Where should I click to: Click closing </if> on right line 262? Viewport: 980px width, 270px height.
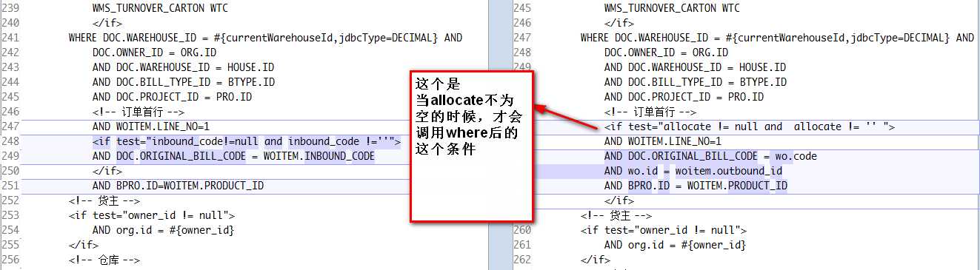pyautogui.click(x=595, y=260)
